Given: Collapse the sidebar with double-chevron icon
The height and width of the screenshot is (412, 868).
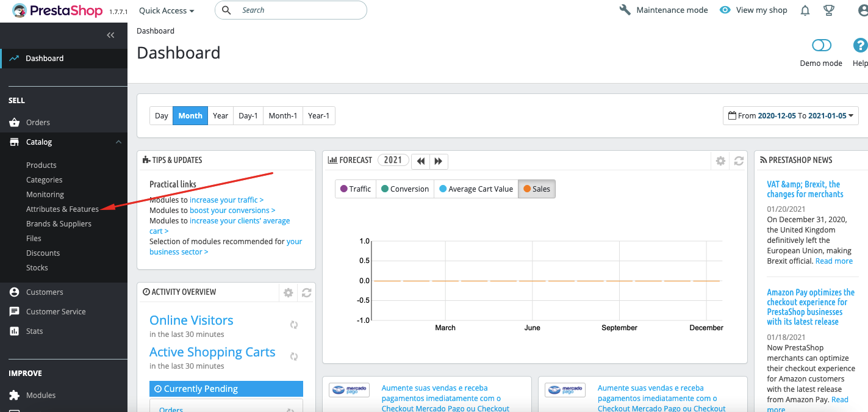Looking at the screenshot, I should [110, 35].
